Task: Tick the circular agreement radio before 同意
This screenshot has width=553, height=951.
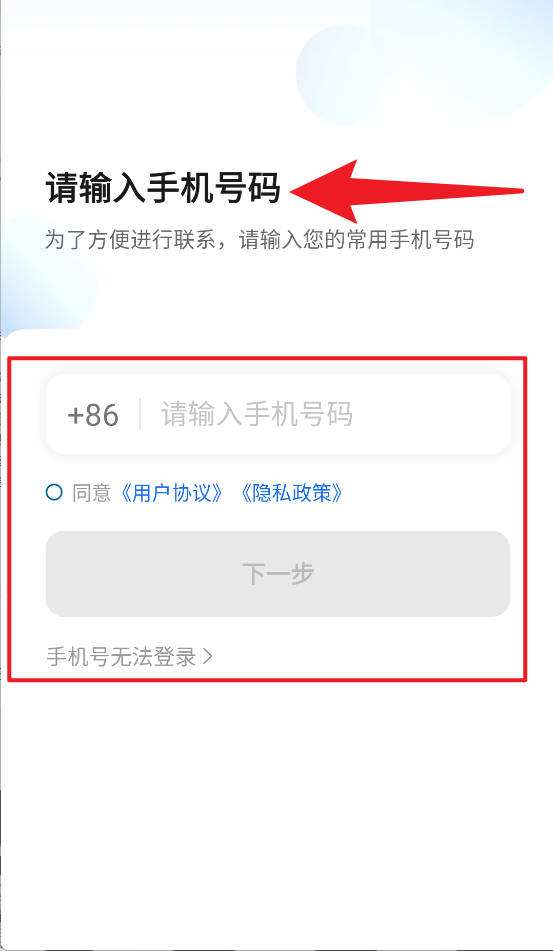Action: coord(54,492)
